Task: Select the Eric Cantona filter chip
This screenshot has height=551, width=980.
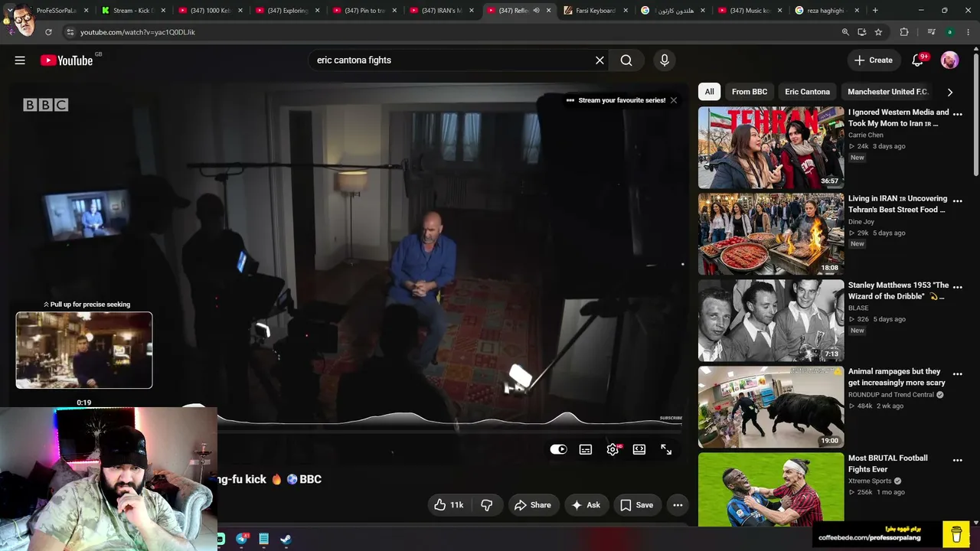Action: tap(807, 92)
